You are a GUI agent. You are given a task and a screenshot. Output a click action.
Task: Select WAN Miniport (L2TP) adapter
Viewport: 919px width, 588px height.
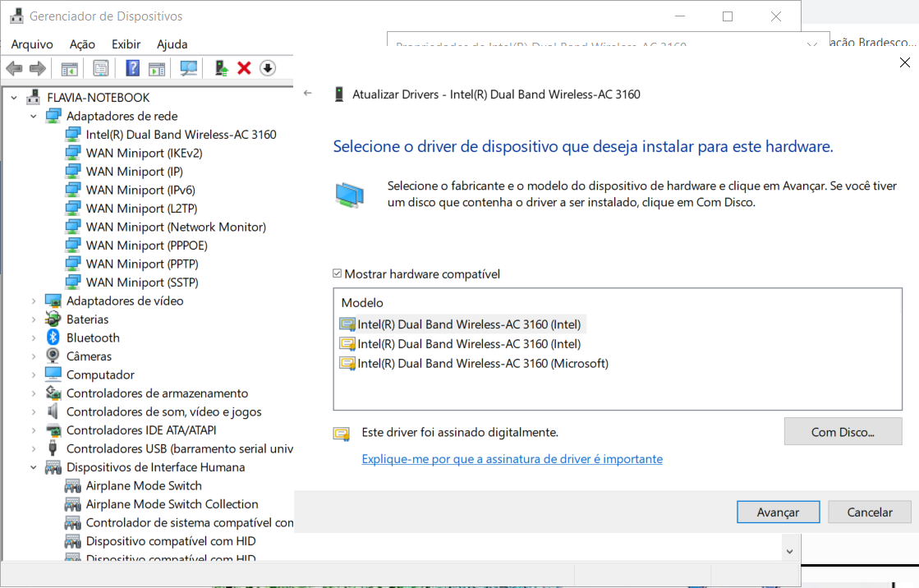142,208
